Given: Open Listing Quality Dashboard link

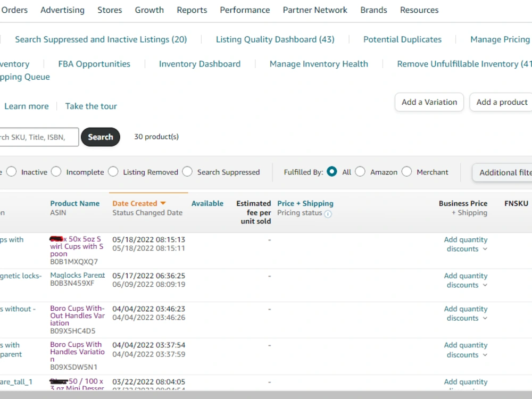Looking at the screenshot, I should (x=275, y=39).
